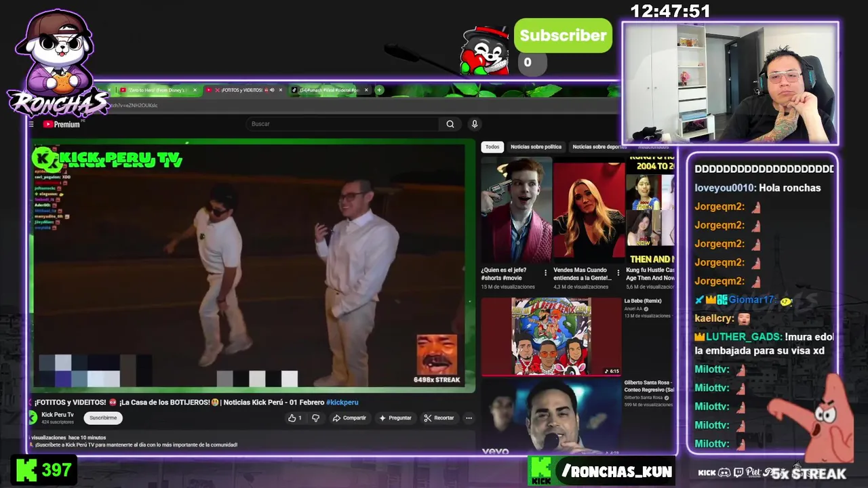Select 'Noticias sobre política' chip
868x488 pixels.
click(x=536, y=147)
